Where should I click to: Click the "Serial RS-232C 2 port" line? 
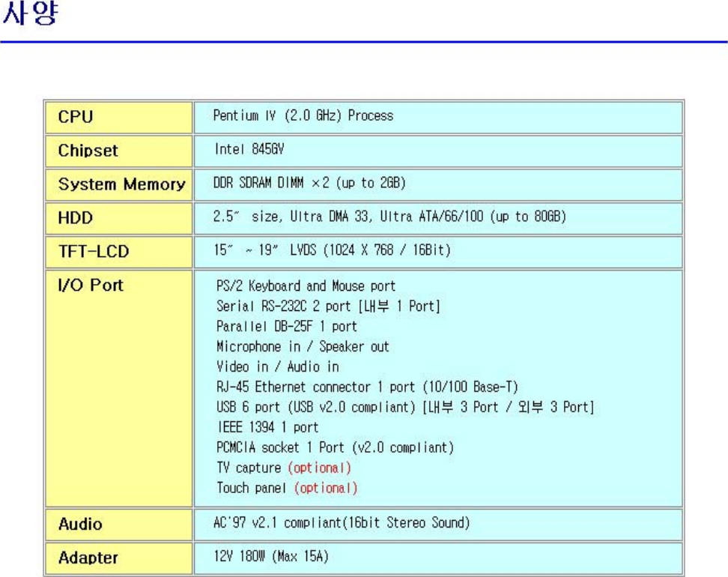pos(328,306)
